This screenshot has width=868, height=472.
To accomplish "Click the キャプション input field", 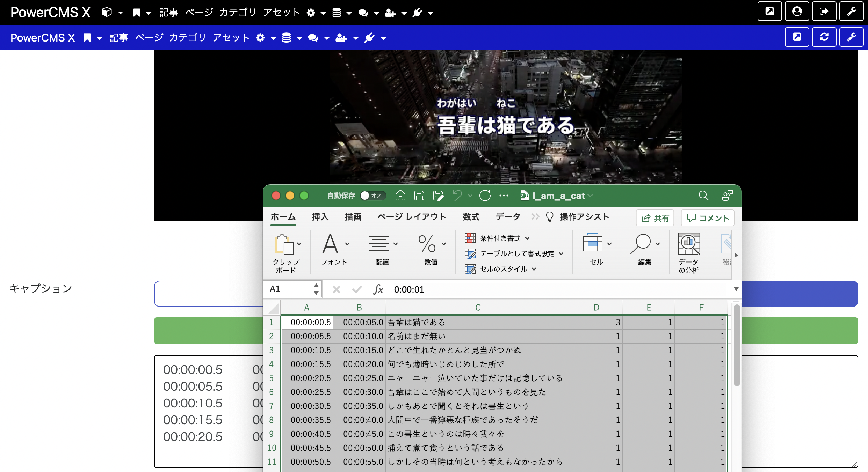I will (210, 294).
